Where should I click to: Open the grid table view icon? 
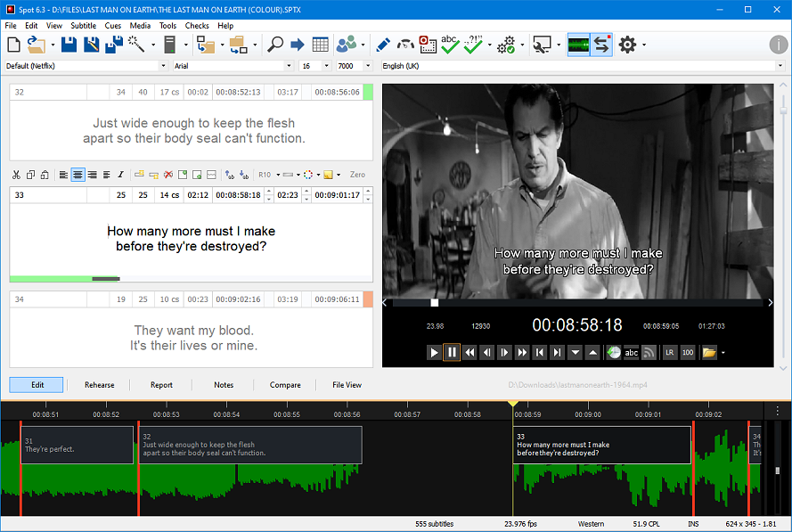click(x=320, y=45)
